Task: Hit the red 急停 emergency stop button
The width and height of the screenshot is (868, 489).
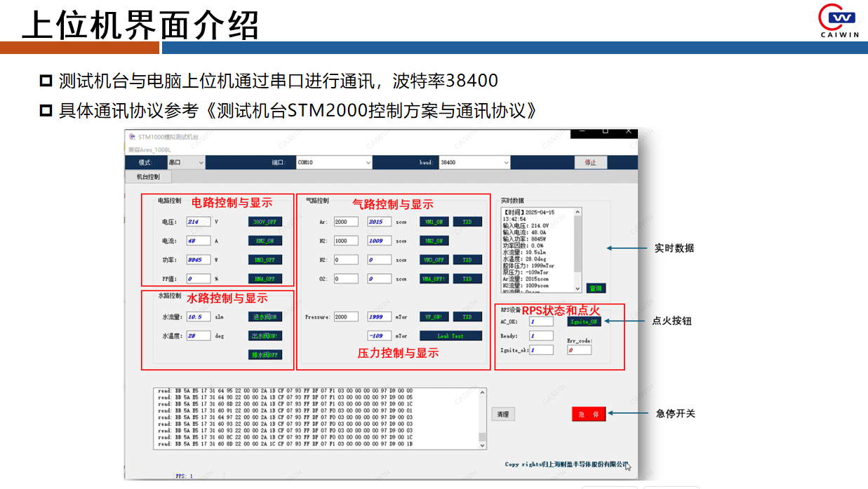Action: (x=588, y=414)
